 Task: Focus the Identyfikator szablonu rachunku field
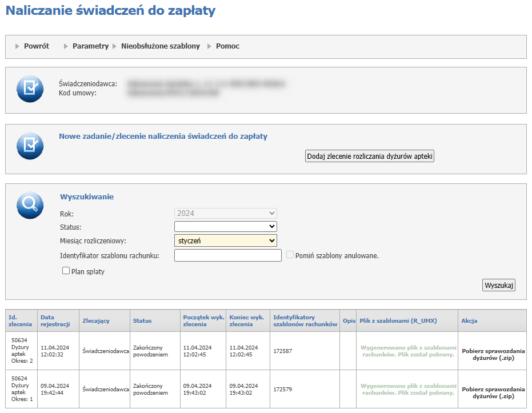pos(227,255)
